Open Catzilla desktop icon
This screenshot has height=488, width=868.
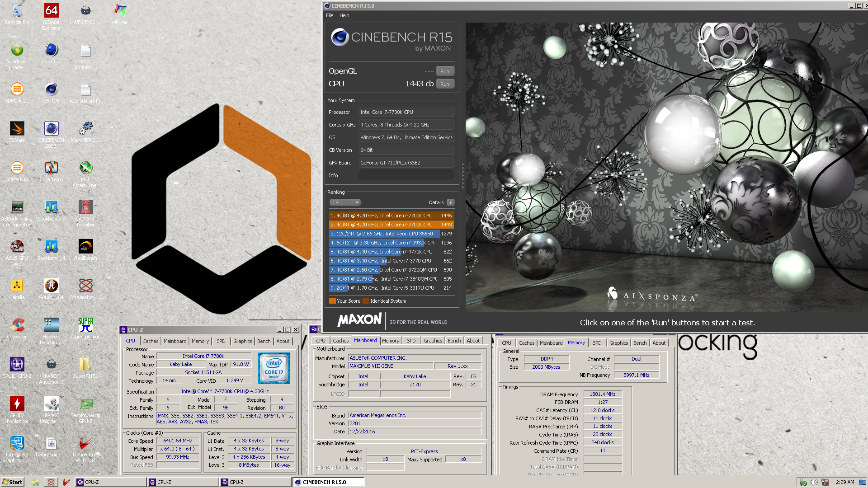pyautogui.click(x=17, y=290)
